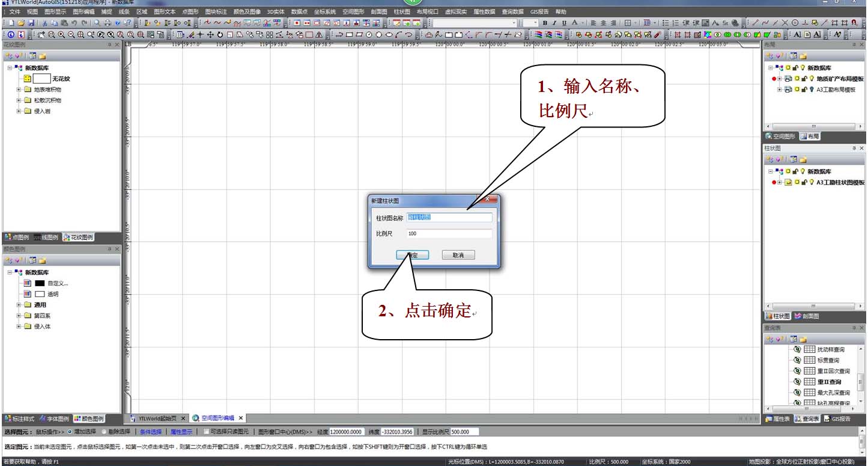
Task: Click 确定 in 新建柱状图 dialog
Action: (413, 255)
